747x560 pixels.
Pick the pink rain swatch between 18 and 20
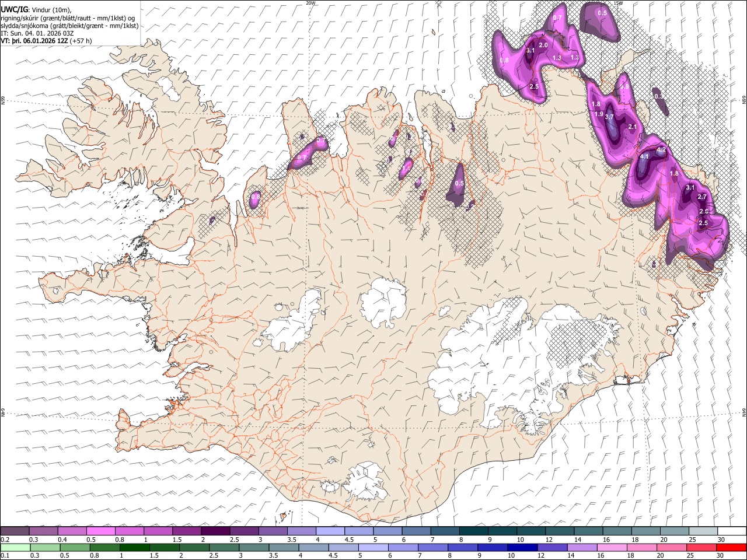[642, 547]
